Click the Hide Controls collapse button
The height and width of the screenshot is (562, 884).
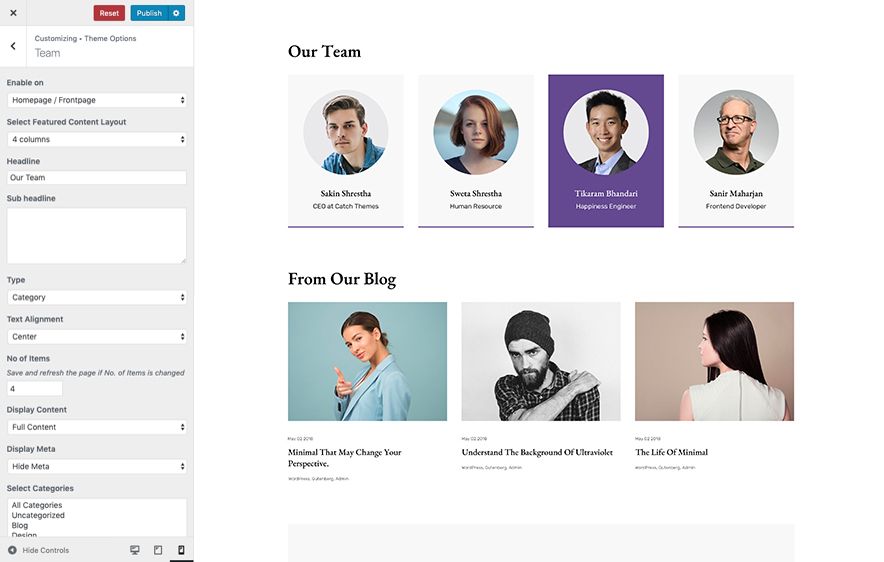tap(38, 550)
